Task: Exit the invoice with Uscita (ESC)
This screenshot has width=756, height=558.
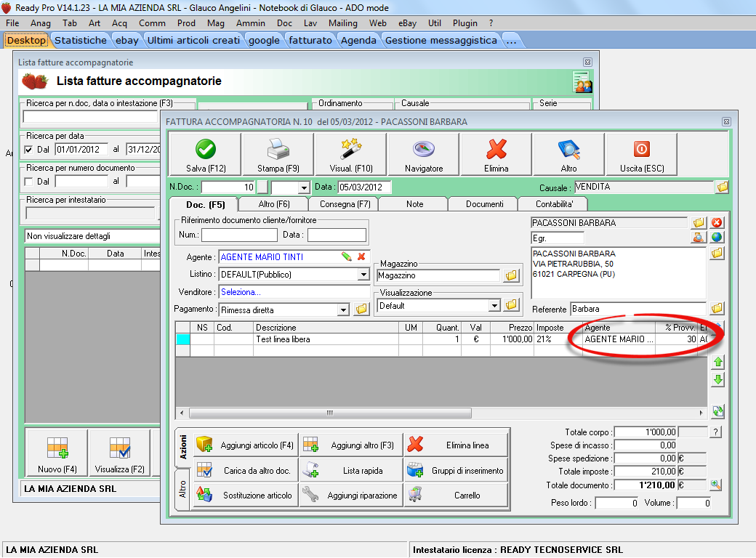Action: pyautogui.click(x=641, y=155)
